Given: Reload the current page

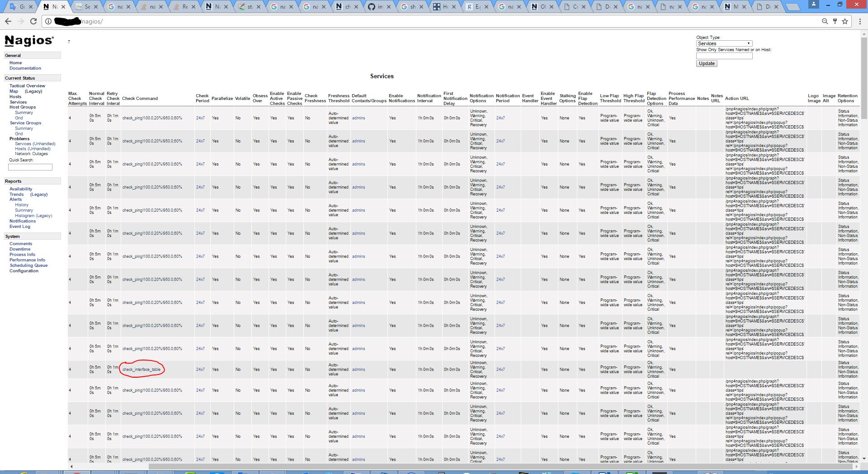Looking at the screenshot, I should pyautogui.click(x=33, y=21).
